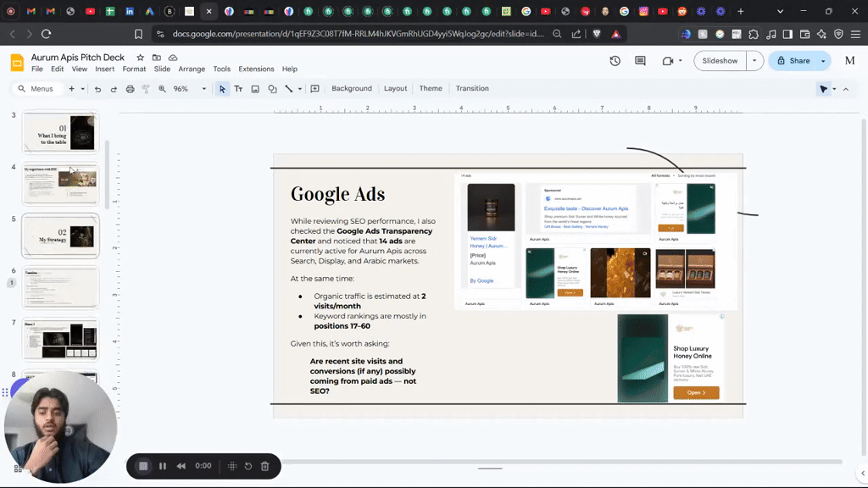Screen dimensions: 868x488
Task: Toggle the browser sidebar panel
Action: pos(787,34)
